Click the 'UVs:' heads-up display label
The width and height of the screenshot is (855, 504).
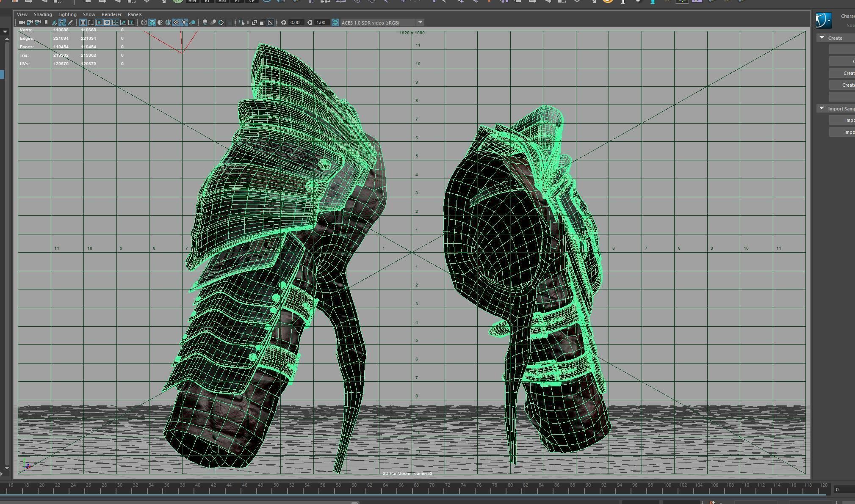(25, 64)
